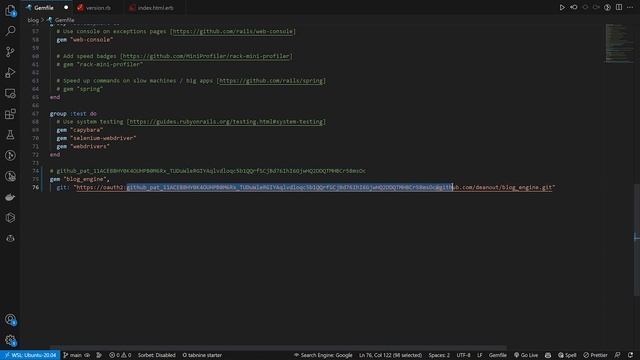Click the Spell status item

pos(567,355)
